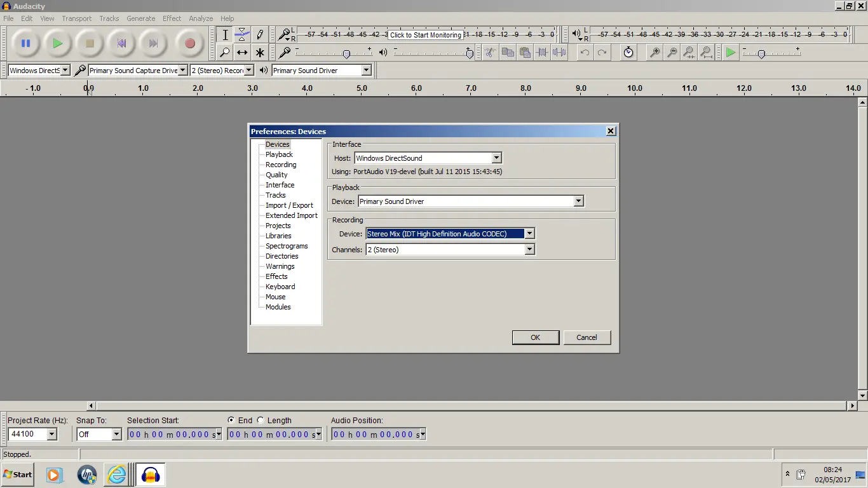Click the Windows Start button
This screenshot has width=868, height=488.
tap(17, 475)
